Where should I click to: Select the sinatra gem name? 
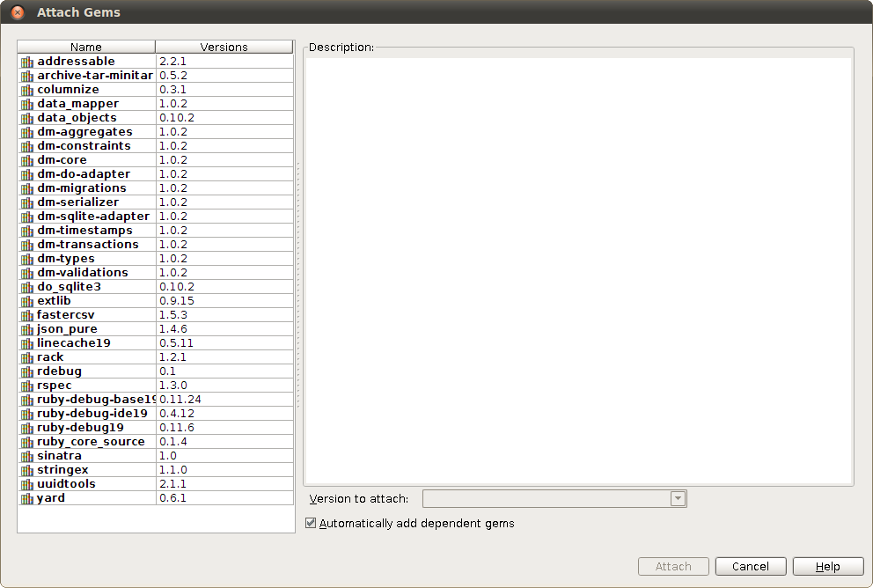pos(59,455)
